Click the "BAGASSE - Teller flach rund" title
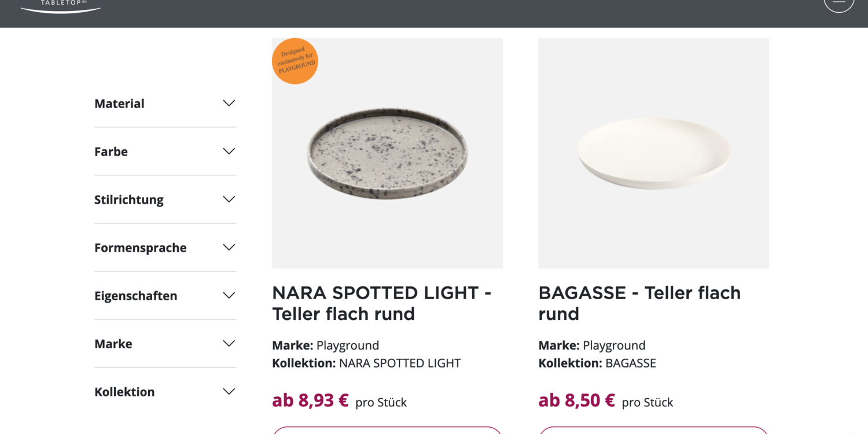 639,303
